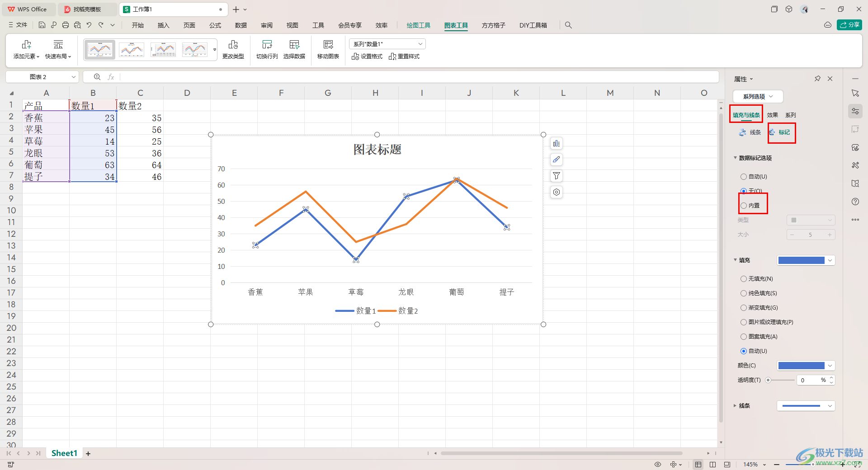Click the Sheet1 tab
This screenshot has width=868, height=470.
[x=64, y=453]
